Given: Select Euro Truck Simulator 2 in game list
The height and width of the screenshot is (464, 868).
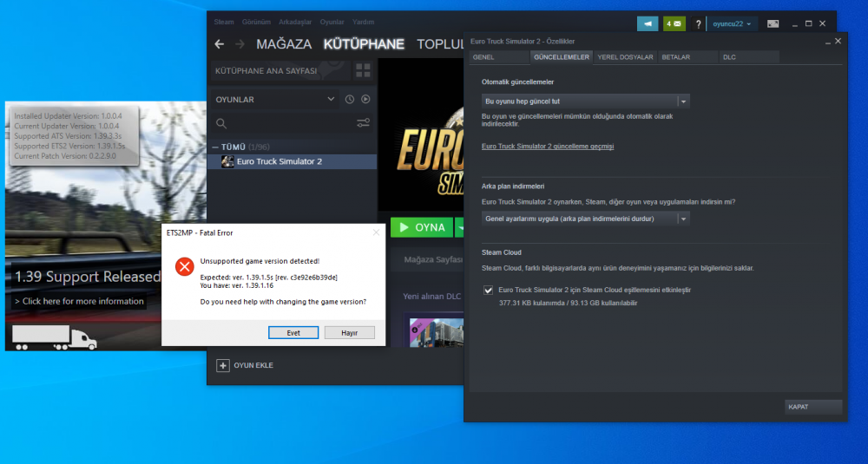Looking at the screenshot, I should 279,161.
